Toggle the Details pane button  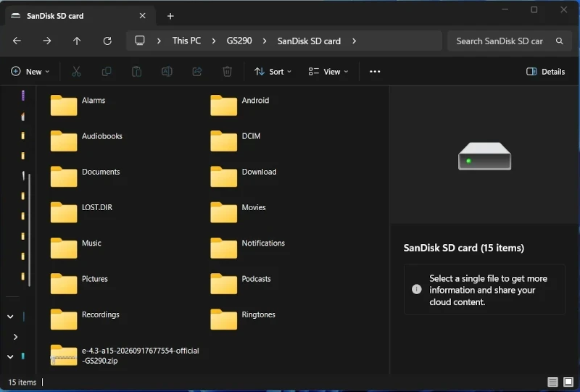(545, 72)
